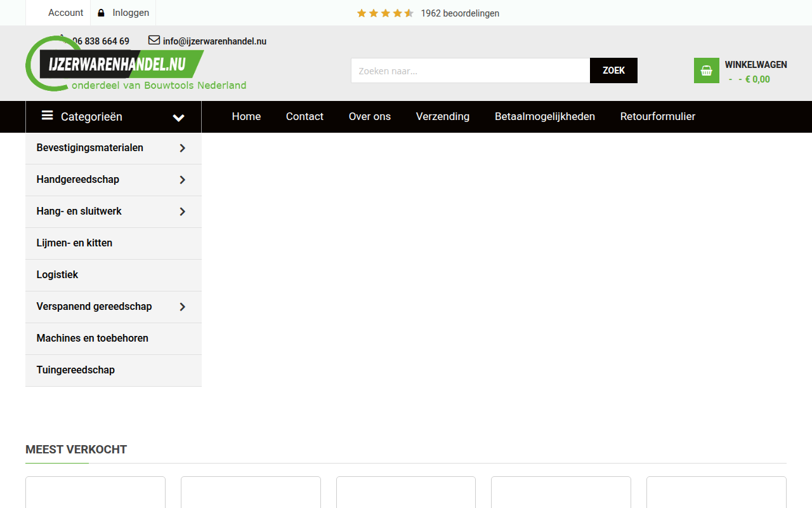Click the hamburger icon beside Categorieën
Screen dimensions: 812x508
(x=48, y=116)
